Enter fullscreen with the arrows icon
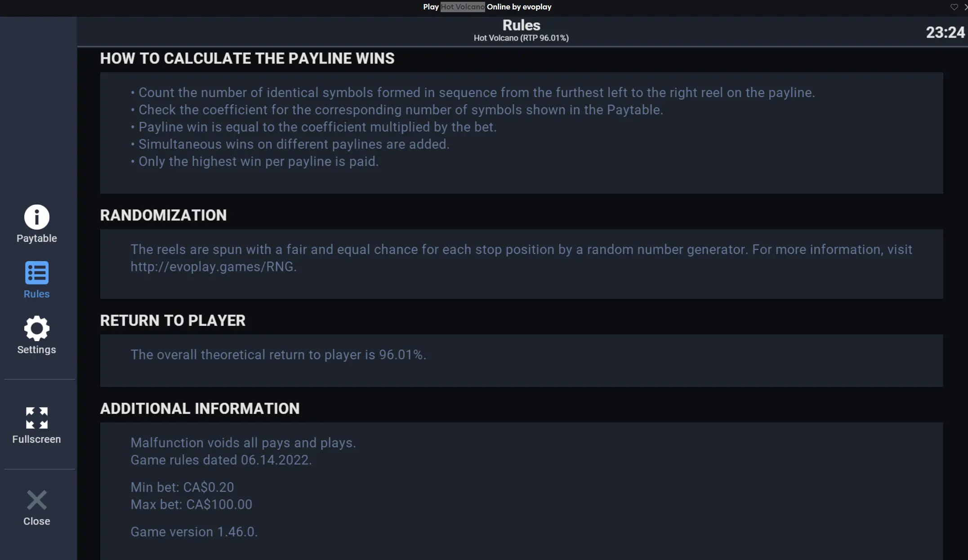This screenshot has width=968, height=560. click(x=37, y=418)
